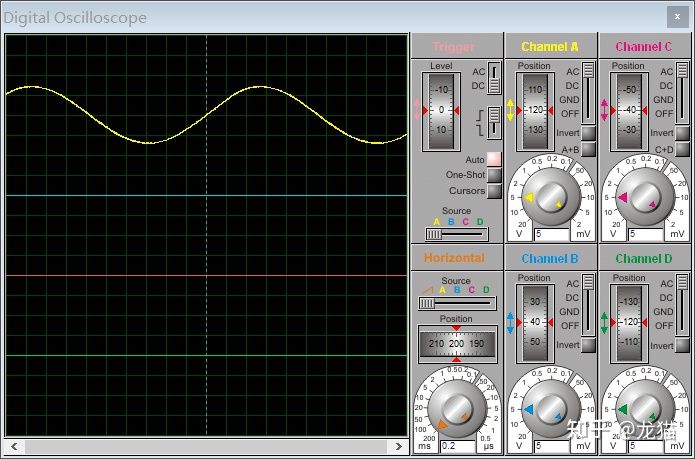Click Channel B Position thumbwheel
Viewport: 695px width, 459px height.
[535, 323]
